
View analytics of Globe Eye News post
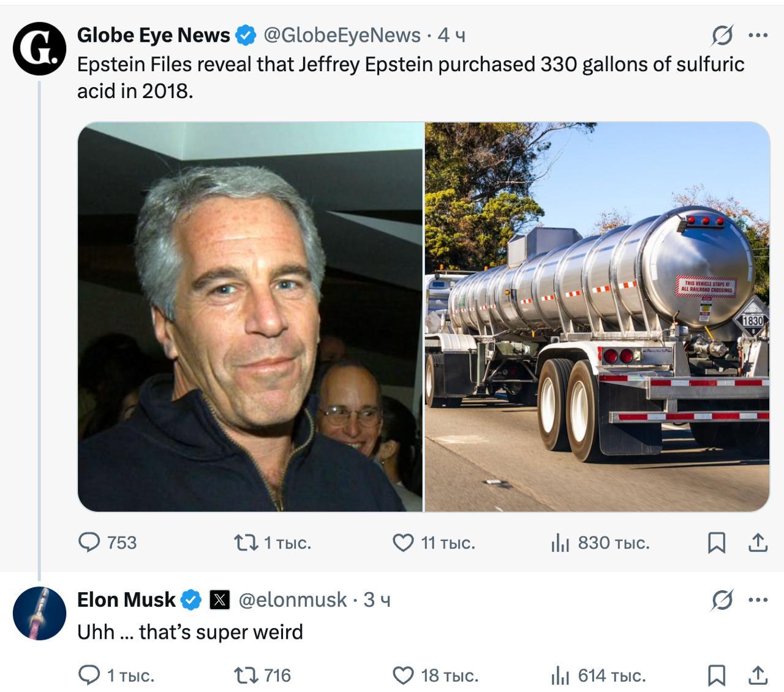[x=560, y=542]
